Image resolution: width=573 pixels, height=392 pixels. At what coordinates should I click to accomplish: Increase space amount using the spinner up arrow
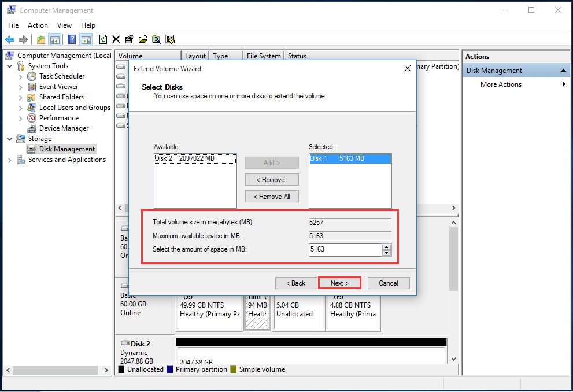coord(386,247)
